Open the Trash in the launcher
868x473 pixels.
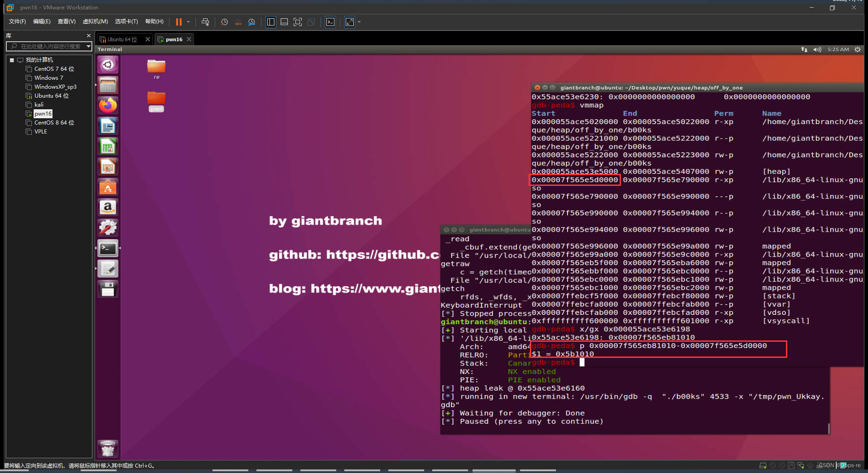[108, 449]
